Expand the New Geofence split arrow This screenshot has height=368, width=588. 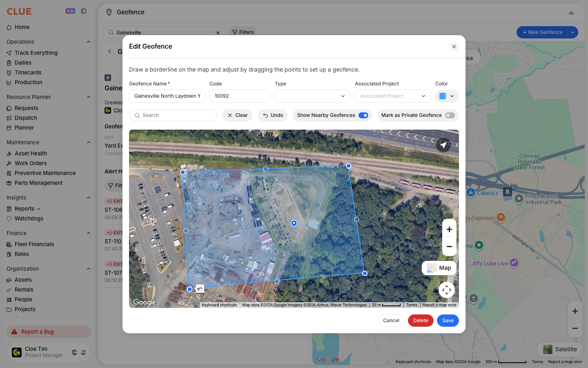click(573, 32)
